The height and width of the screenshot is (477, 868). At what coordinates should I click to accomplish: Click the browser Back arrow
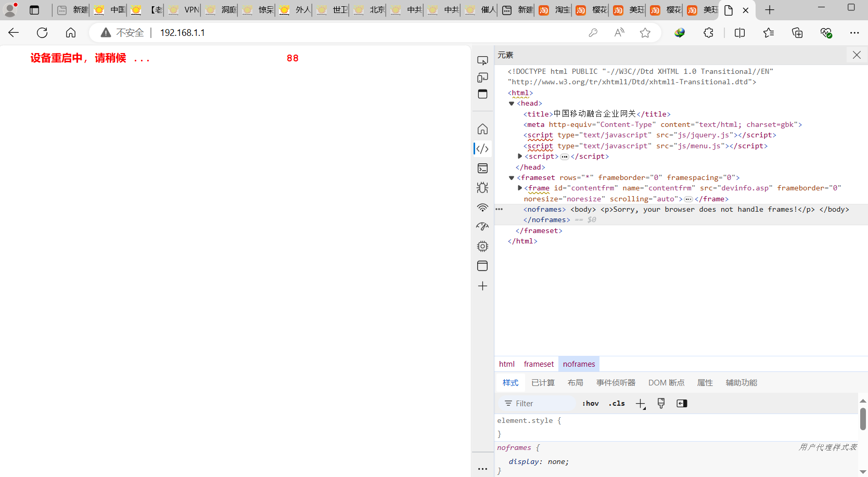click(x=14, y=33)
